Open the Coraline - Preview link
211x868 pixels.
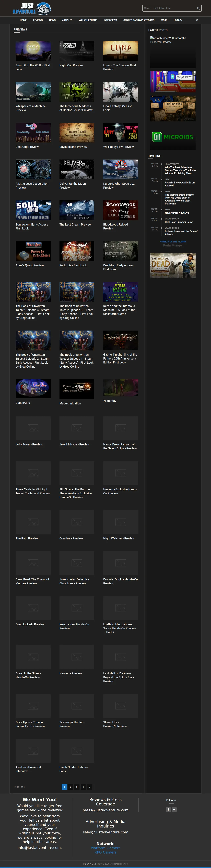tap(71, 538)
